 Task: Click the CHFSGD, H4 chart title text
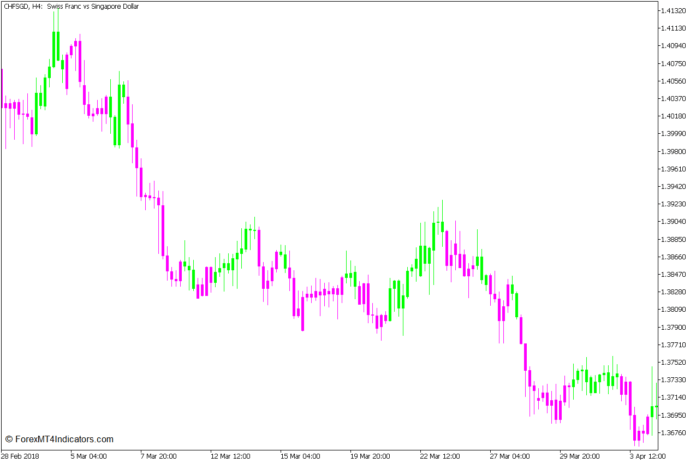23,6
